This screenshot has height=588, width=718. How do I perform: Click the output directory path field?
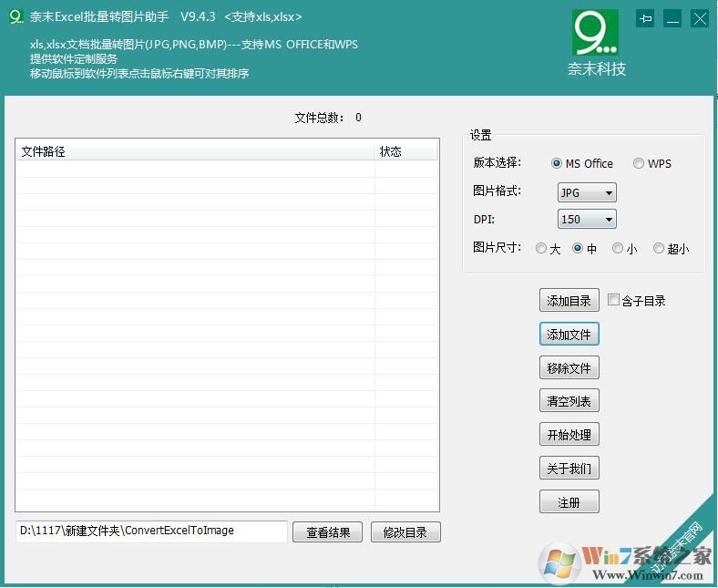pos(151,531)
